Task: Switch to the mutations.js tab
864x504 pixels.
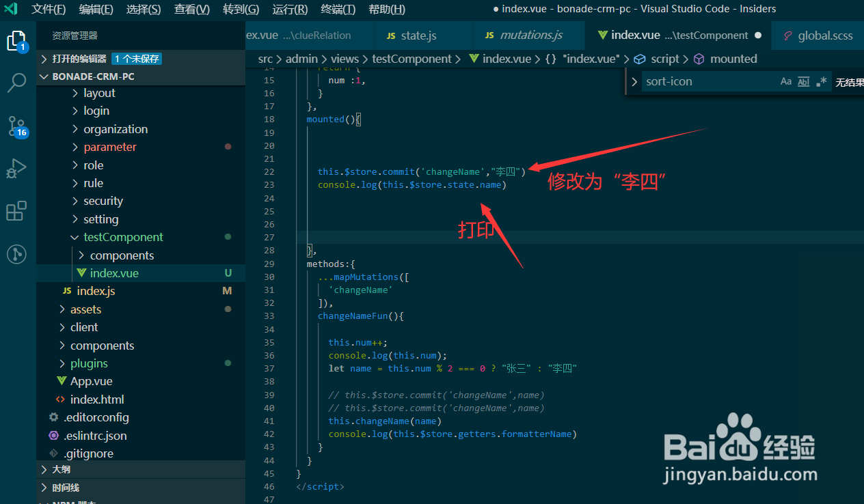Action: coord(529,36)
